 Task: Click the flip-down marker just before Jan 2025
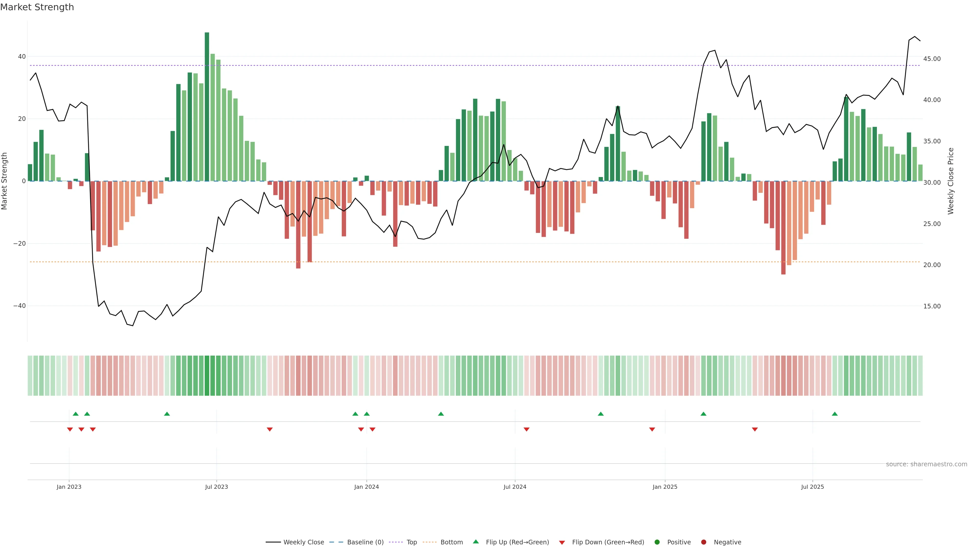(x=652, y=429)
